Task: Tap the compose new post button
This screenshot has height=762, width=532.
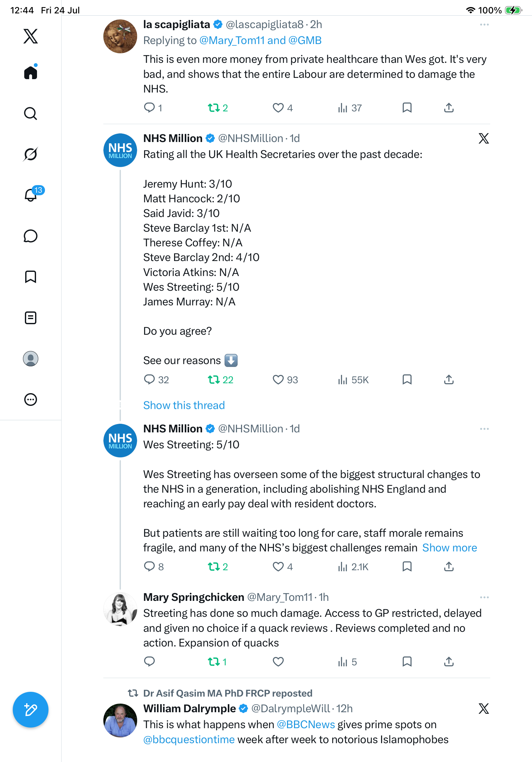Action: click(x=31, y=710)
